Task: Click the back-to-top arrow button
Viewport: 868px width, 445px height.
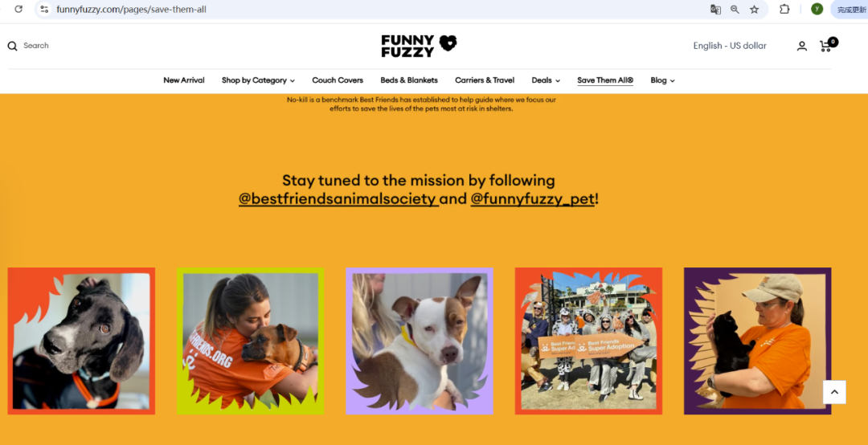Action: (834, 392)
